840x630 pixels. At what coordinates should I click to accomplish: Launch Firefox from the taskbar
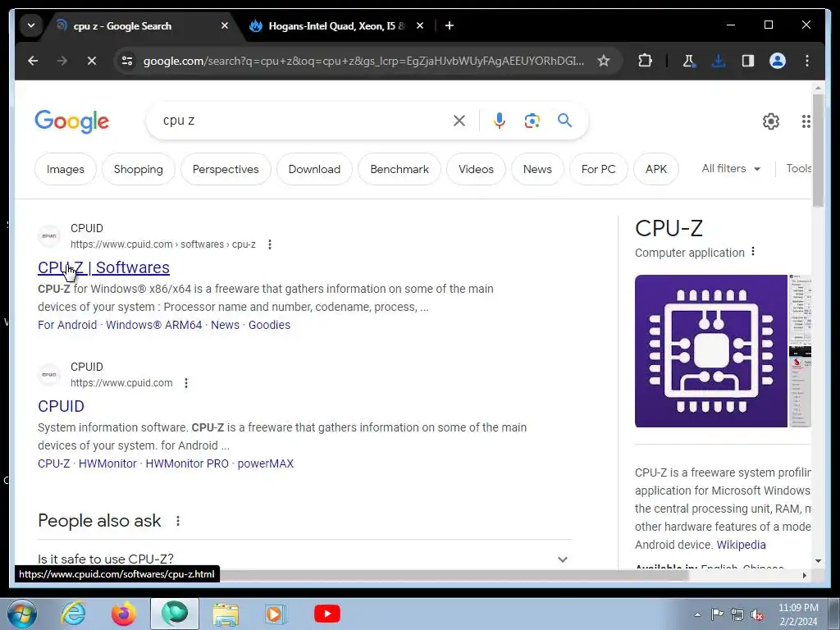(x=124, y=614)
